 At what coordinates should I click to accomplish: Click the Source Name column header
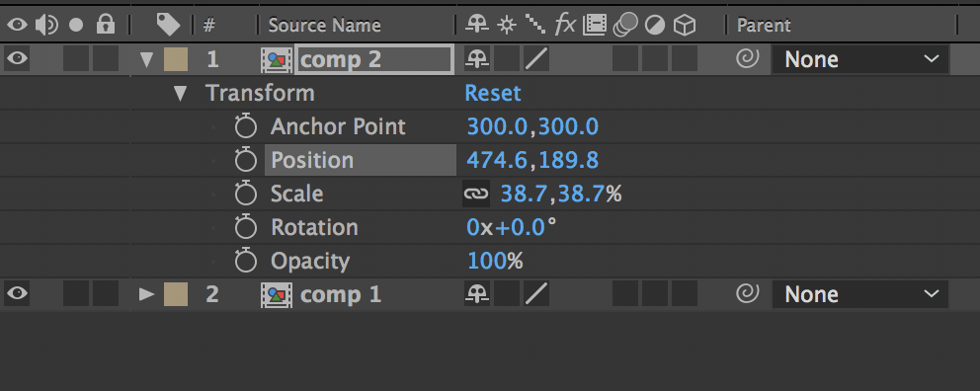[x=324, y=25]
